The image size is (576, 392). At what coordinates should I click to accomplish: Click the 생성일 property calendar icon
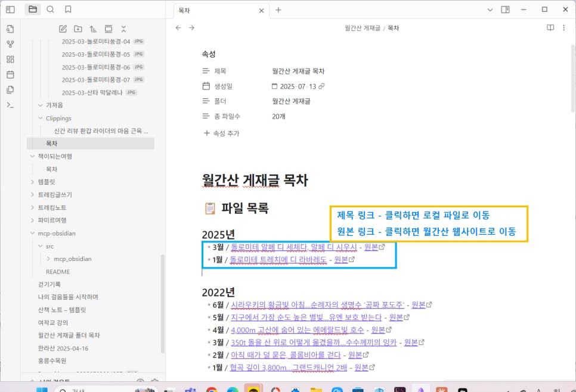[206, 86]
